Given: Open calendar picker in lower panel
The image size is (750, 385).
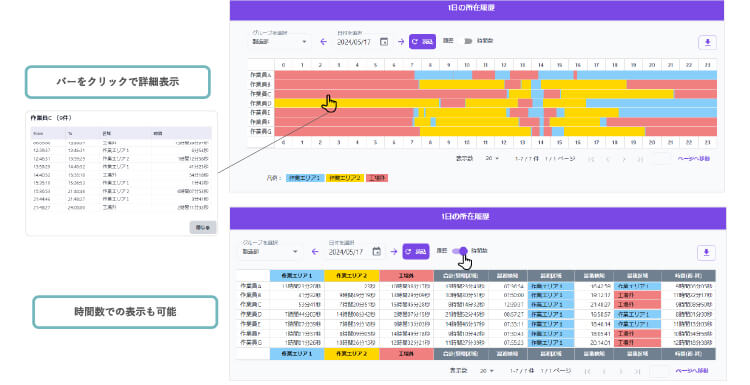Looking at the screenshot, I should (376, 251).
